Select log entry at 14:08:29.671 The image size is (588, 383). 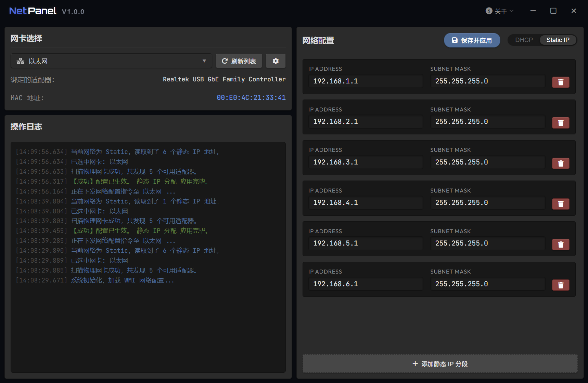(x=95, y=280)
